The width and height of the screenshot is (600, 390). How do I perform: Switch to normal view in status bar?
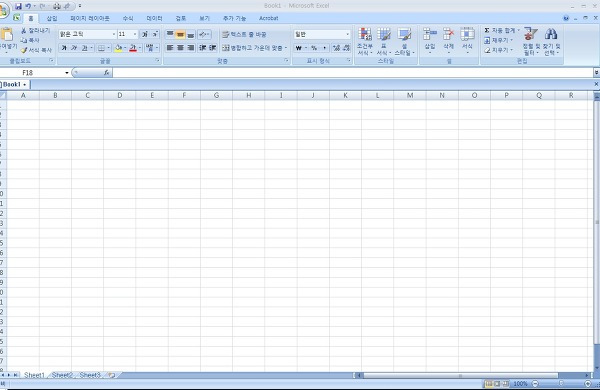click(x=489, y=383)
